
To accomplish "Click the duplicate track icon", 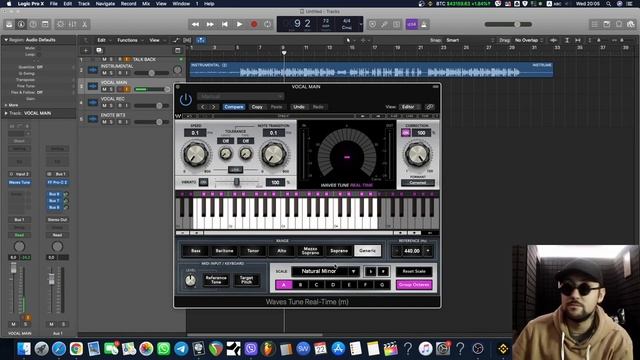I will coord(99,51).
